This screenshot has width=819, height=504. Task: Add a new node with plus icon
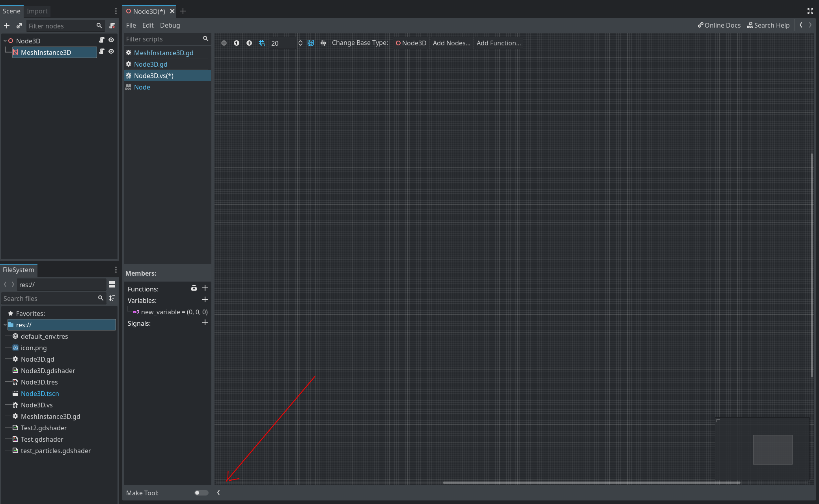7,26
